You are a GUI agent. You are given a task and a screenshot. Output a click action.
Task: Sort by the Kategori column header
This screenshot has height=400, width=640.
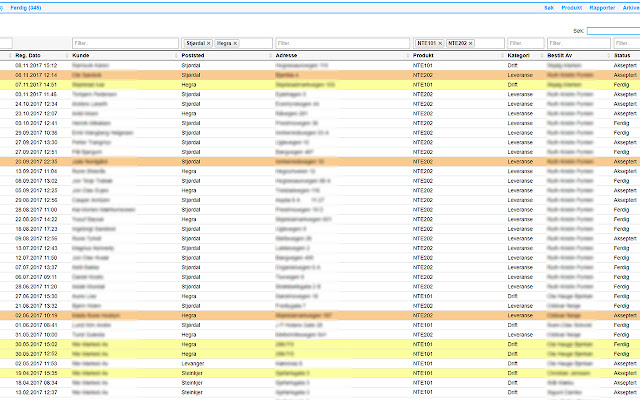tap(520, 55)
